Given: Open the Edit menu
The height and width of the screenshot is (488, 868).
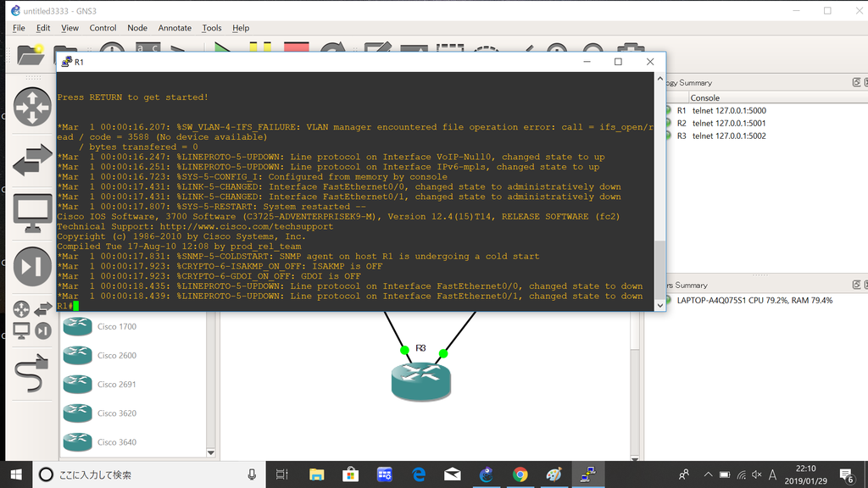Looking at the screenshot, I should point(43,28).
